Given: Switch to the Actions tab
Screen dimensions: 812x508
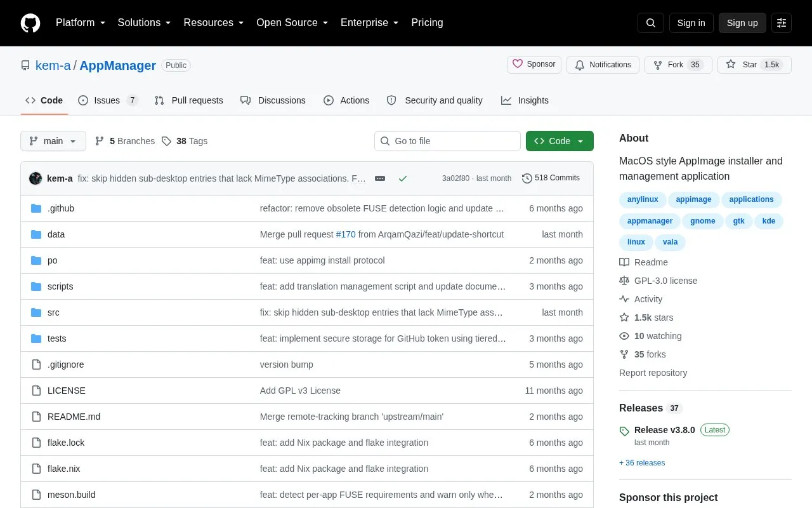Looking at the screenshot, I should click(346, 100).
